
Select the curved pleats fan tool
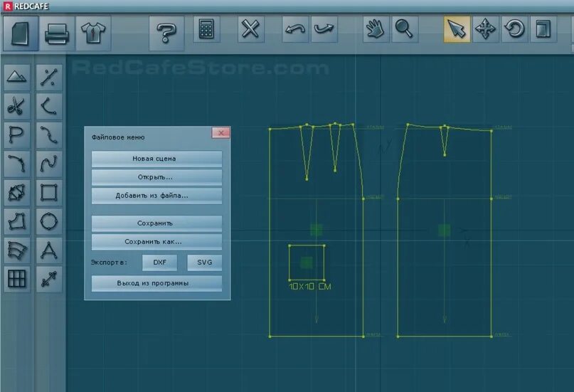[x=17, y=250]
